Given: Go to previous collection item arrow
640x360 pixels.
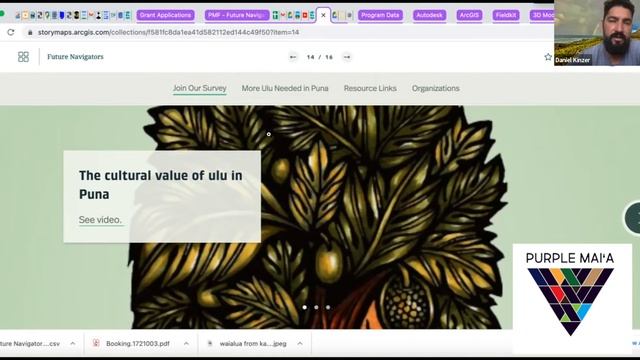Looking at the screenshot, I should click(x=293, y=57).
